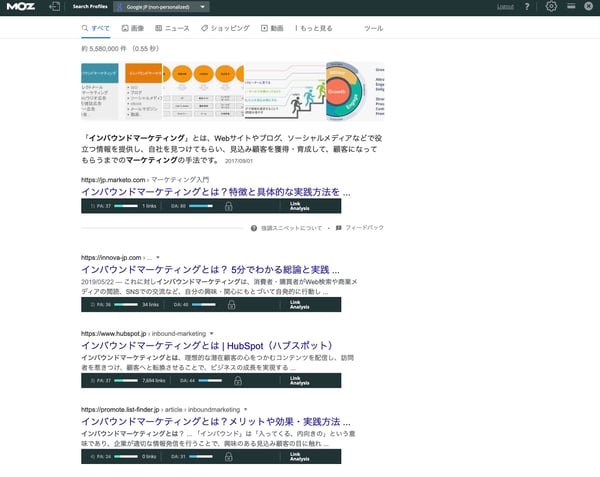Click the export/sign-in arrow icon beside MOZ logo
The image size is (600, 477).
click(x=55, y=7)
